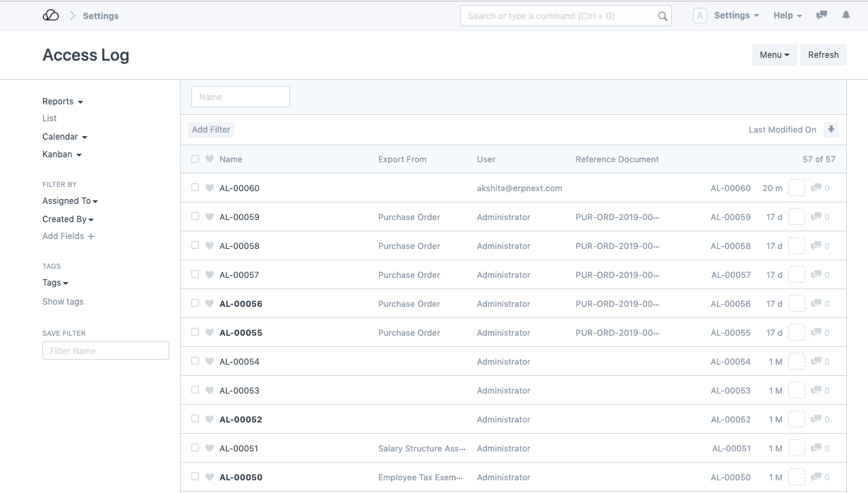
Task: Select the checkbox for AL-00058
Action: 195,245
